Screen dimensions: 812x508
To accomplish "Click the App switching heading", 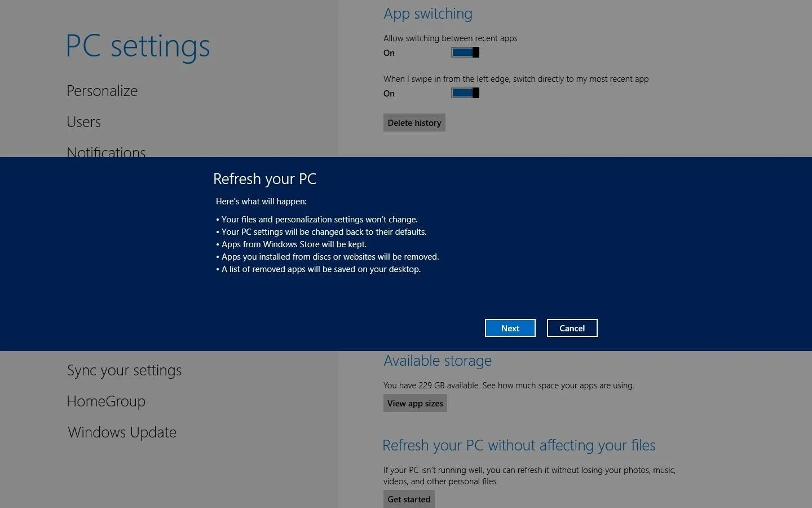I will (x=428, y=14).
